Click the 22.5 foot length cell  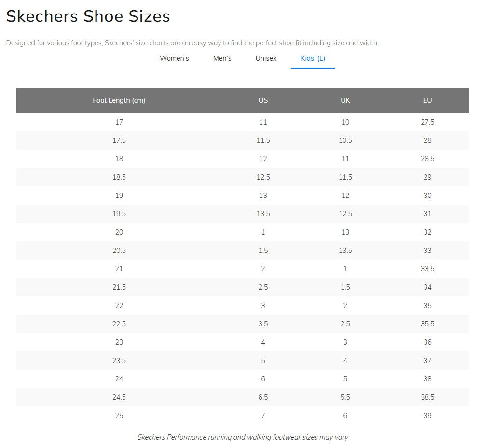119,324
